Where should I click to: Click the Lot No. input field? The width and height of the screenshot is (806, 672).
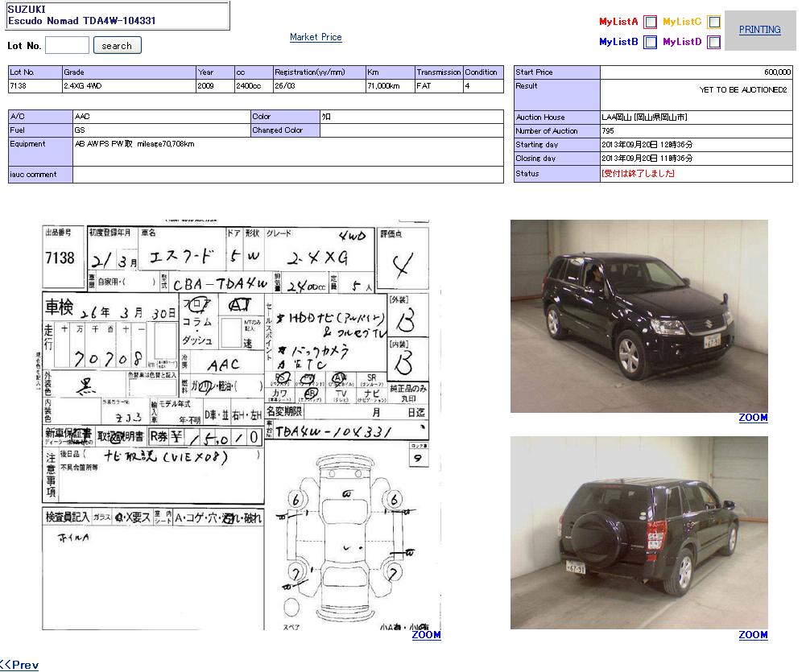[x=67, y=46]
